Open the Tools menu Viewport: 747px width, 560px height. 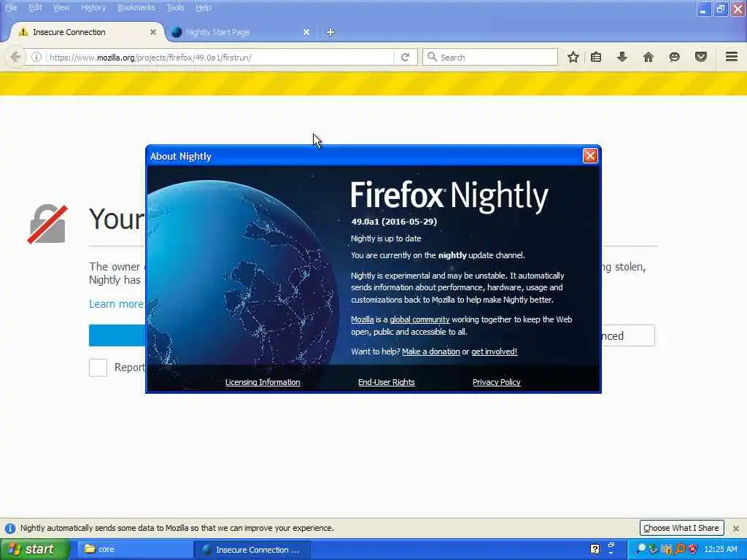175,7
